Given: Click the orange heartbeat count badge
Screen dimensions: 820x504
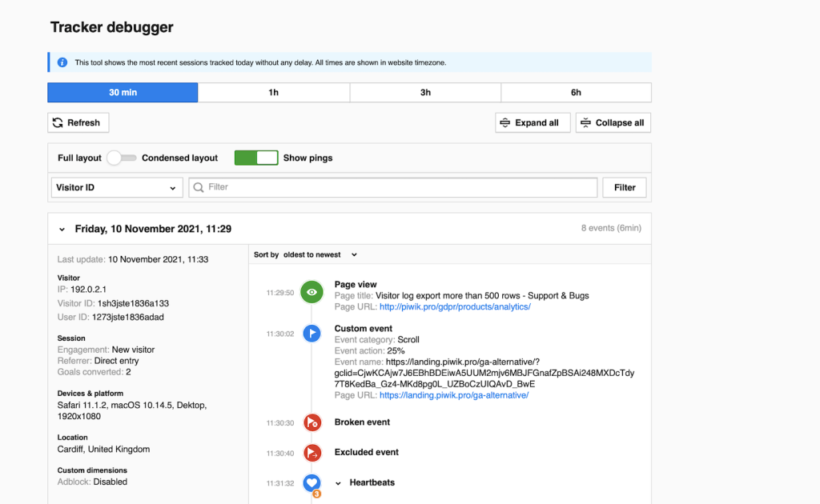Looking at the screenshot, I should pos(316,494).
